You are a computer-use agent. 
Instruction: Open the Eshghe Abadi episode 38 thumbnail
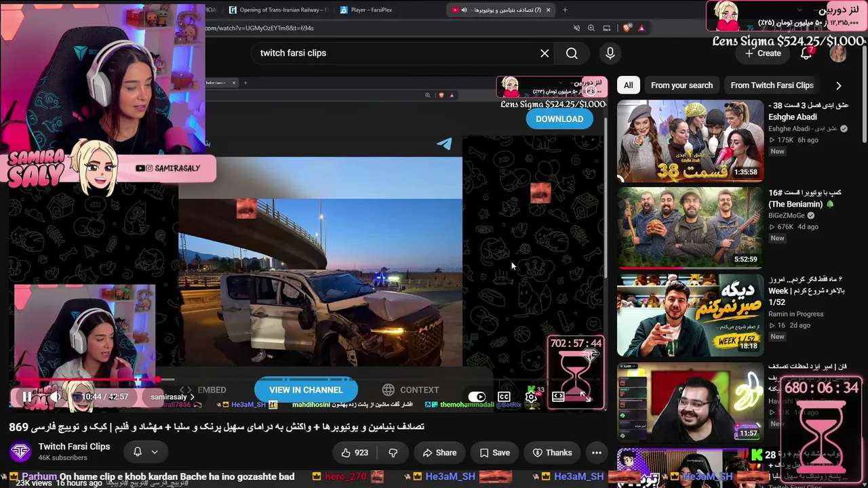690,141
